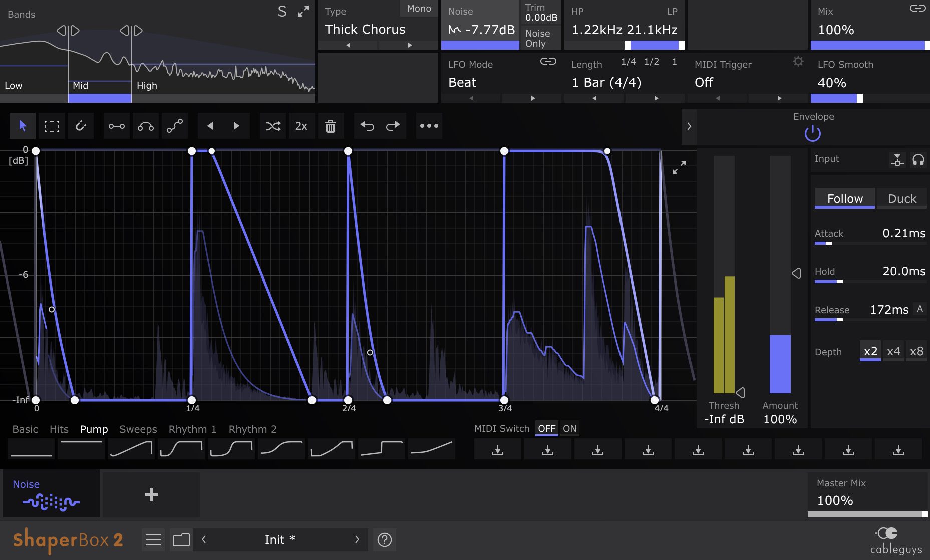Open the Sweeps preset tab

(x=138, y=429)
